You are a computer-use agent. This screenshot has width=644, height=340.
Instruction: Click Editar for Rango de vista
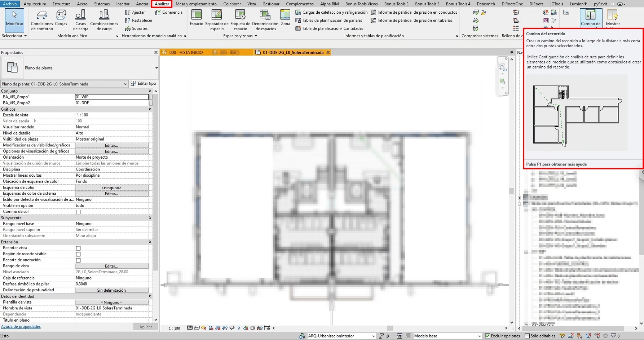tap(111, 266)
